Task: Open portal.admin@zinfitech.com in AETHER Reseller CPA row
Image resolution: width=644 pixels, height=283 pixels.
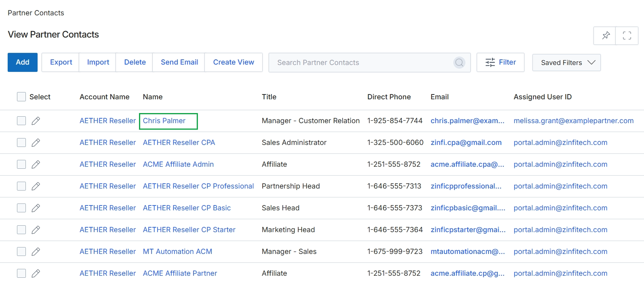Action: [560, 143]
